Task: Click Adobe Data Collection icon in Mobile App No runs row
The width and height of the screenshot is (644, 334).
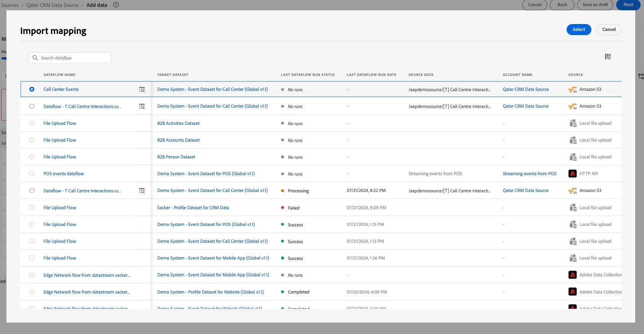Action: [x=572, y=275]
